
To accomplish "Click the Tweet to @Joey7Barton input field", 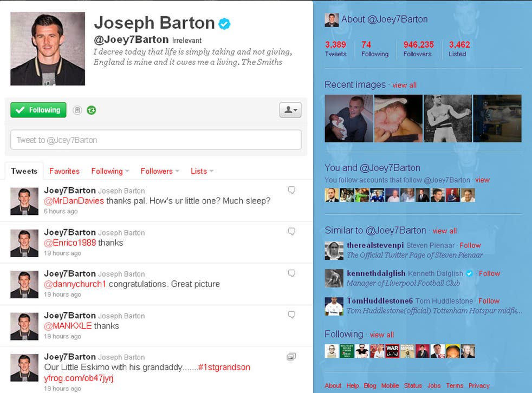I will 155,140.
